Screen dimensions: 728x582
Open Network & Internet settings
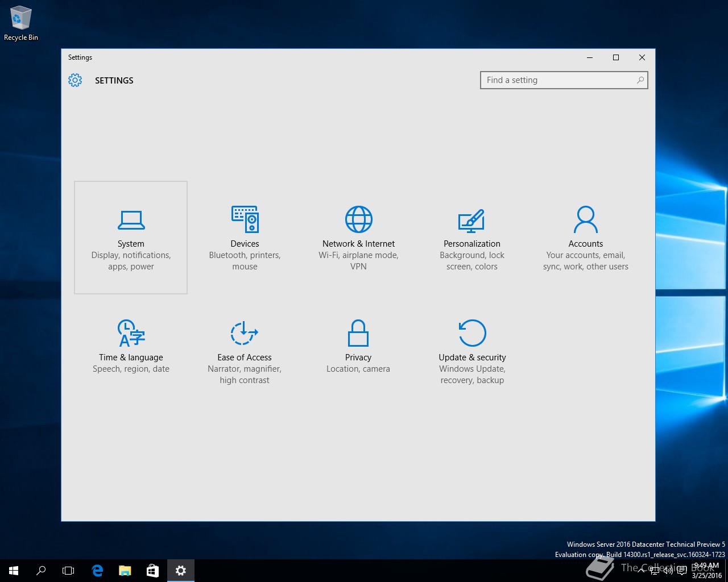358,238
